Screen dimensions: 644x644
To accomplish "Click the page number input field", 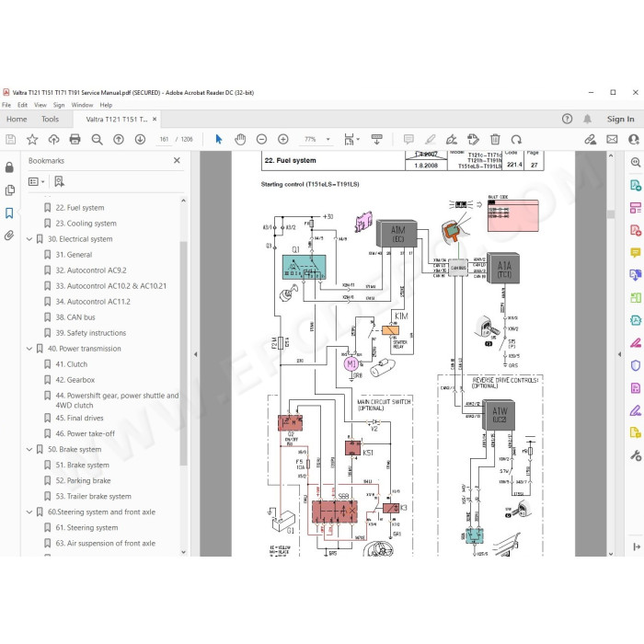I will (165, 140).
